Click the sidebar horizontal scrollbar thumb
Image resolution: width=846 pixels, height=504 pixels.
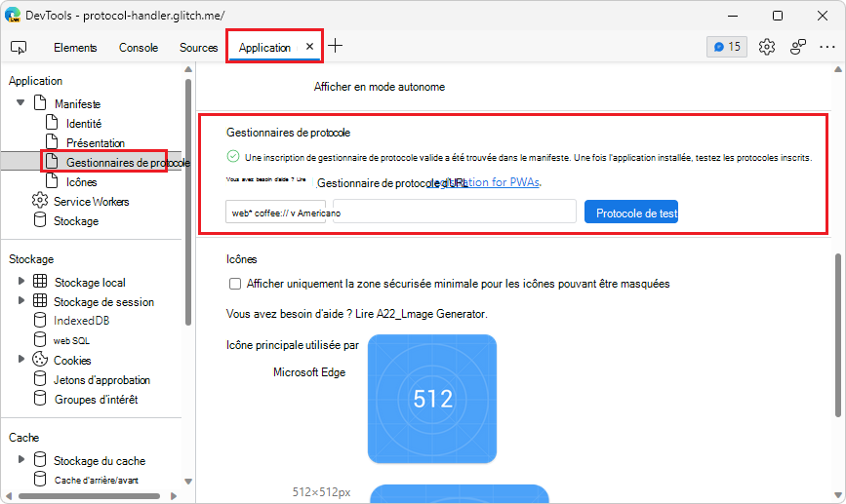tap(89, 496)
